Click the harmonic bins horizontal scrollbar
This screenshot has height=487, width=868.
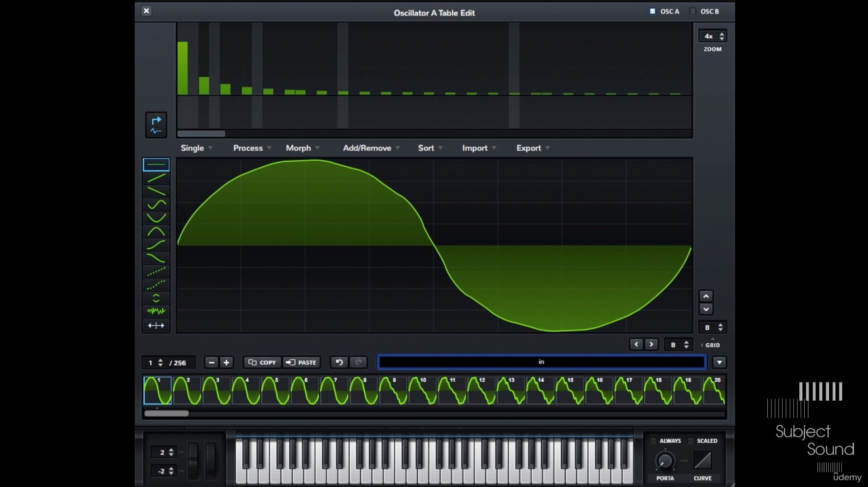click(201, 134)
